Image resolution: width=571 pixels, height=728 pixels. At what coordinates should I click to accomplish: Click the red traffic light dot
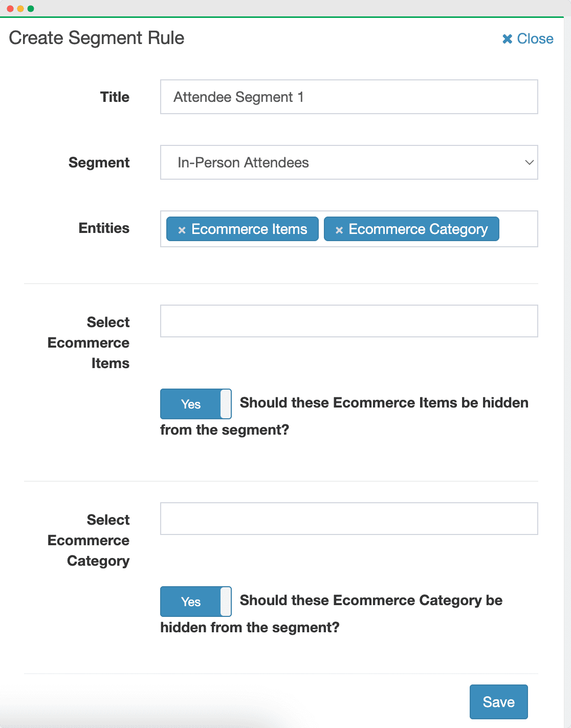pyautogui.click(x=9, y=8)
